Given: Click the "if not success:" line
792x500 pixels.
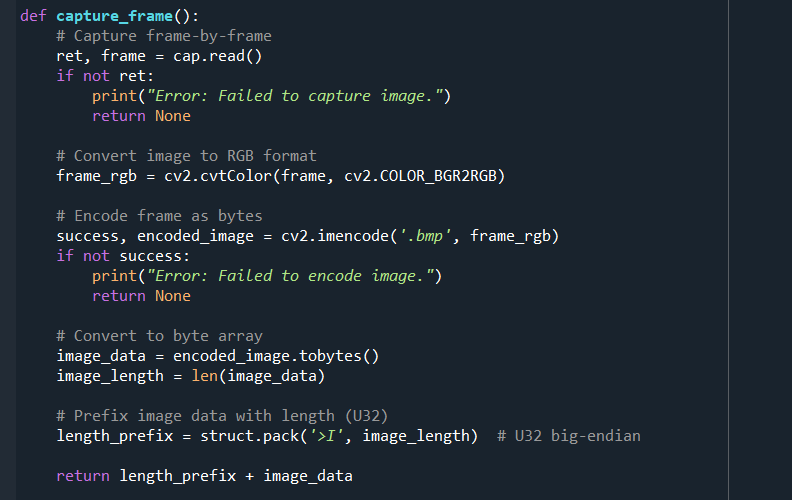Looking at the screenshot, I should (x=123, y=256).
